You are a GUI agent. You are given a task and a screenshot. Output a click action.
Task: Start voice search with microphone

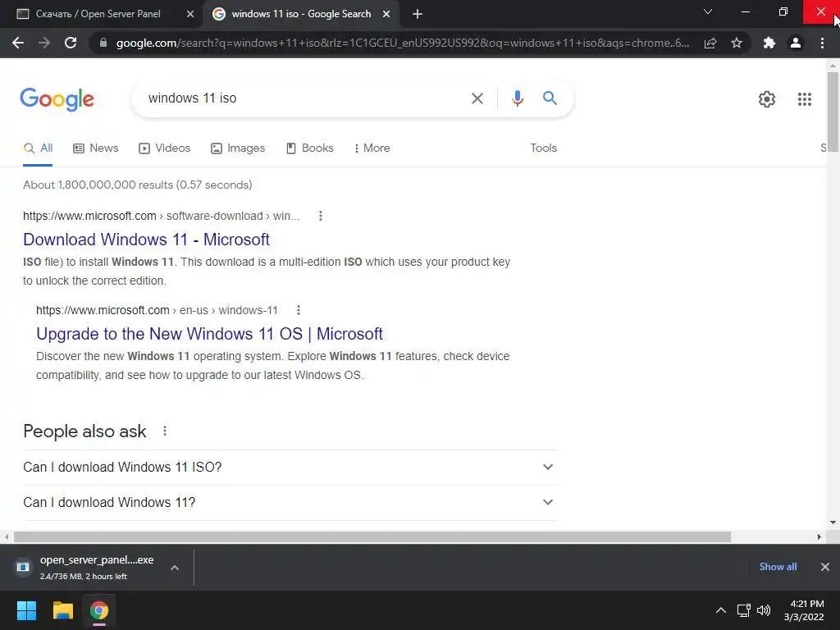click(517, 98)
